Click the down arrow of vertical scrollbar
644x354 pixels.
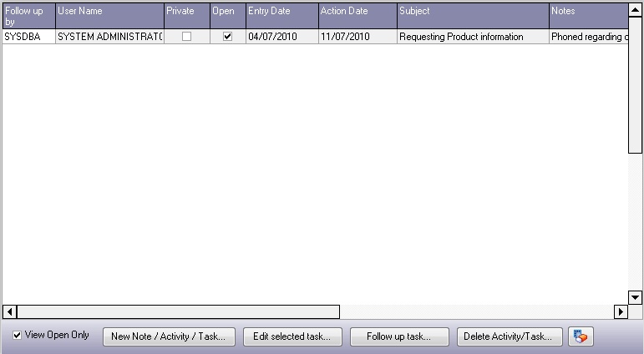point(636,297)
